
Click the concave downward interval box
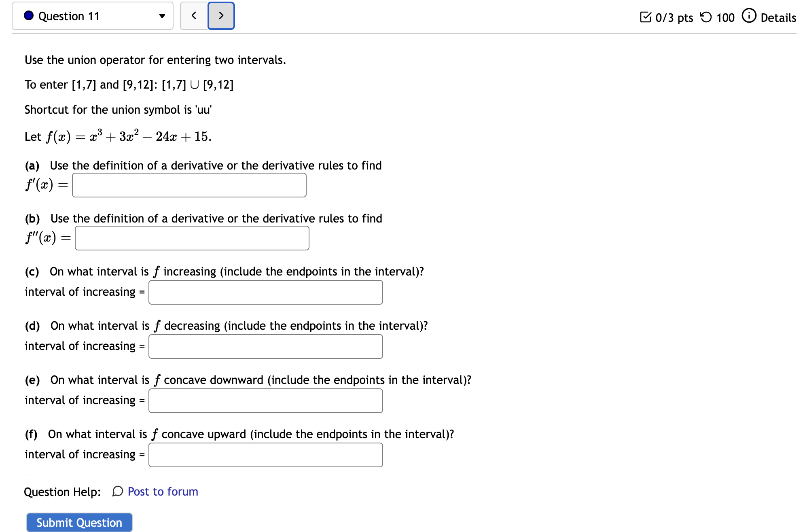coord(265,401)
